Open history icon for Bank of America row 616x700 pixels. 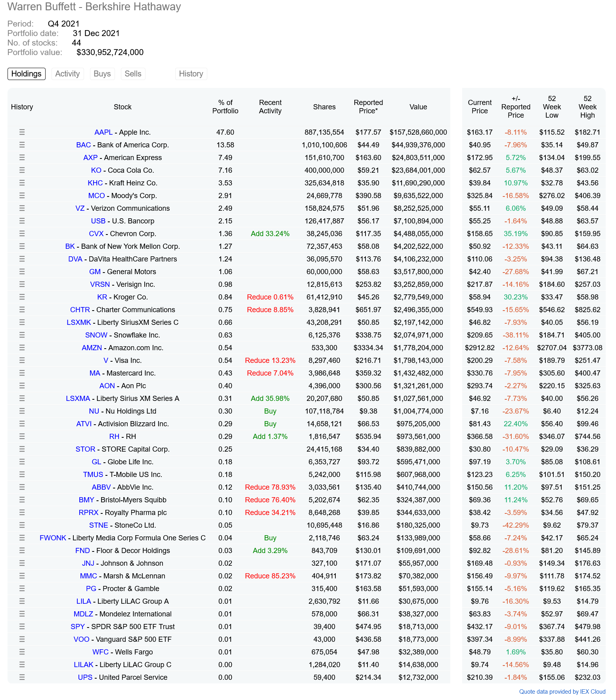22,145
